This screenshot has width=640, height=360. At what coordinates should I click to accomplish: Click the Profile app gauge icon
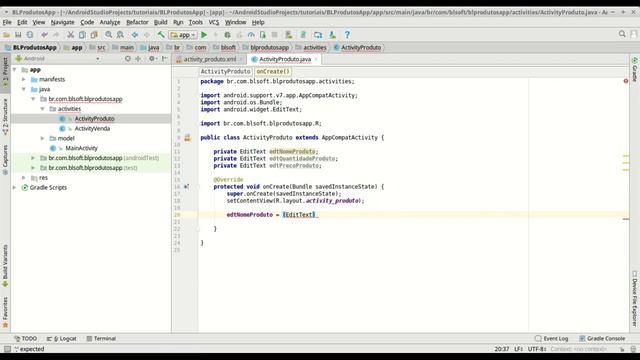[251, 35]
